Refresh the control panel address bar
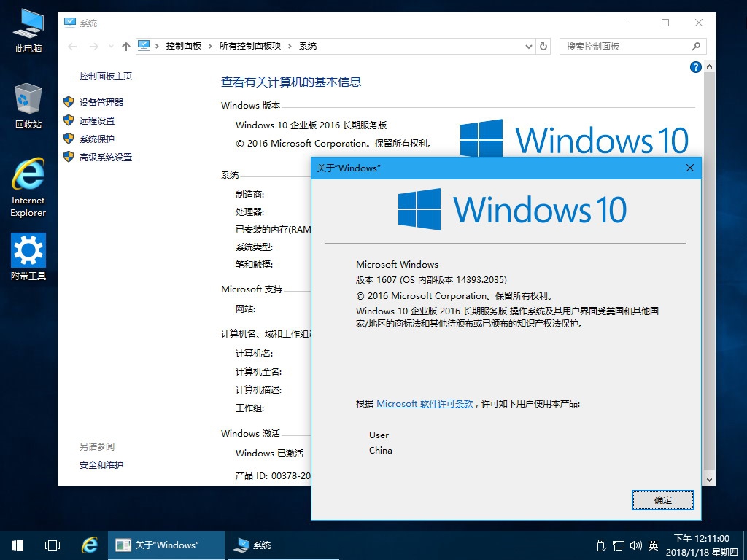Image resolution: width=747 pixels, height=560 pixels. [543, 46]
